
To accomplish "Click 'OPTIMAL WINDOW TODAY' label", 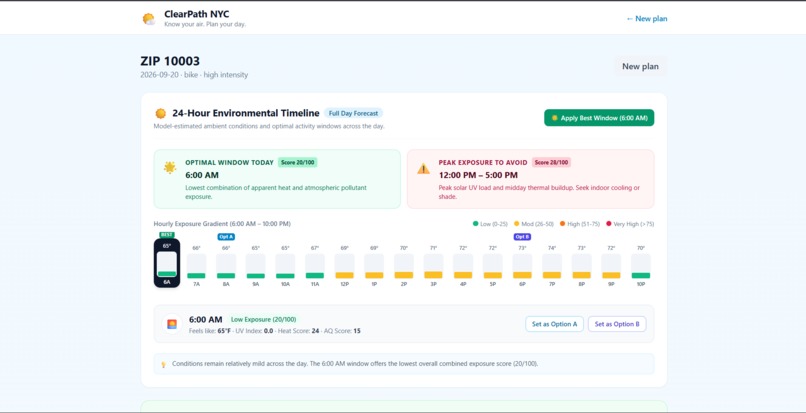I will coord(229,163).
